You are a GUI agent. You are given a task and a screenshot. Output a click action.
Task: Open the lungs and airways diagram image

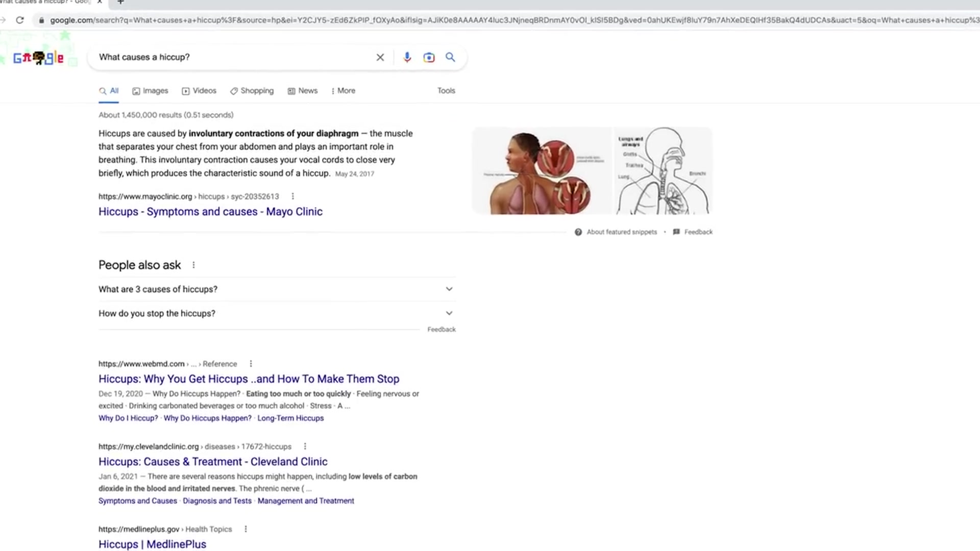click(x=663, y=170)
